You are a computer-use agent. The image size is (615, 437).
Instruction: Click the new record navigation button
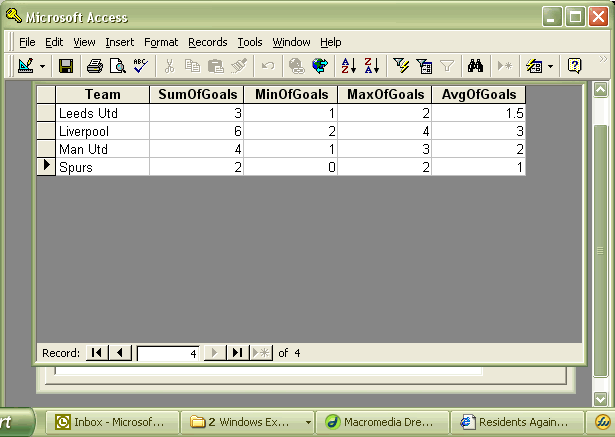click(x=261, y=353)
